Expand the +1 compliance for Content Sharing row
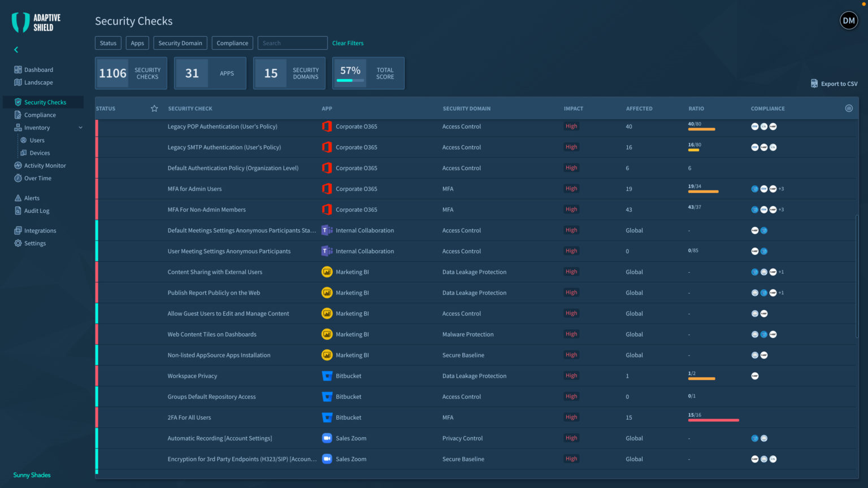This screenshot has height=488, width=868. pos(781,272)
